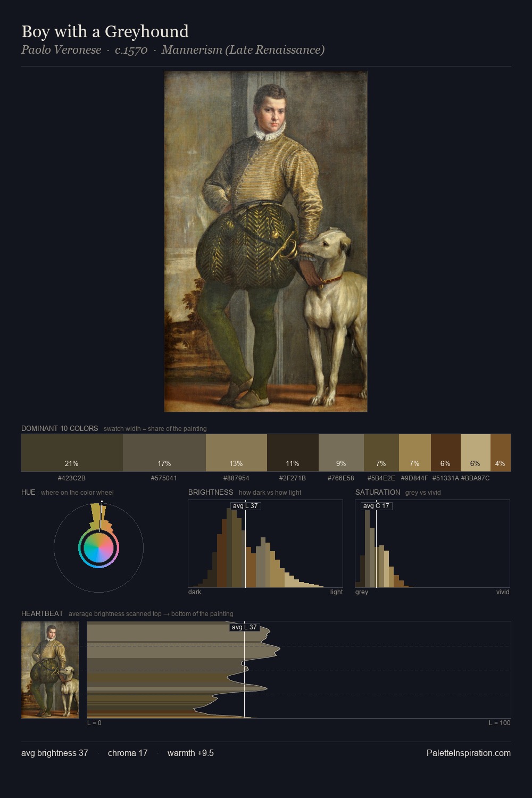Click the 'avg C 17' label in Saturation histogram
This screenshot has height=798, width=532.
376,506
